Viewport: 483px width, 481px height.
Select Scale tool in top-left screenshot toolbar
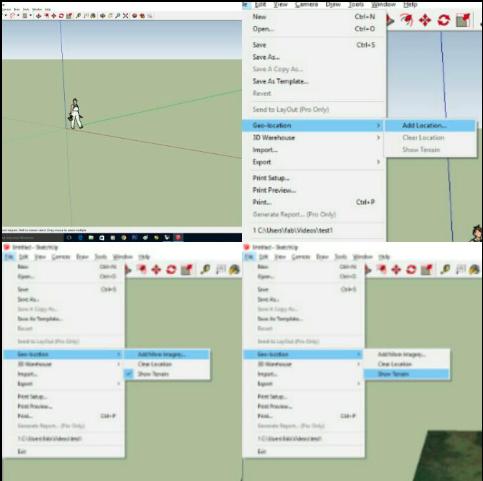pyautogui.click(x=69, y=16)
